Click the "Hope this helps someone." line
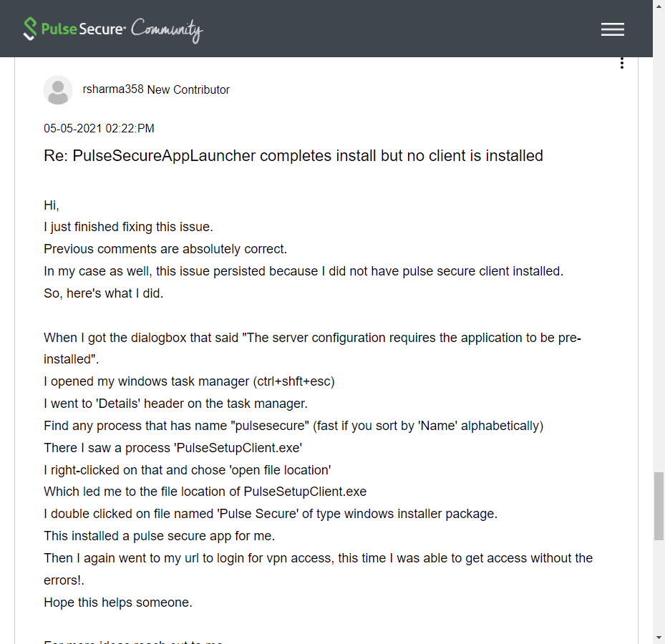The width and height of the screenshot is (665, 644). pyautogui.click(x=118, y=602)
